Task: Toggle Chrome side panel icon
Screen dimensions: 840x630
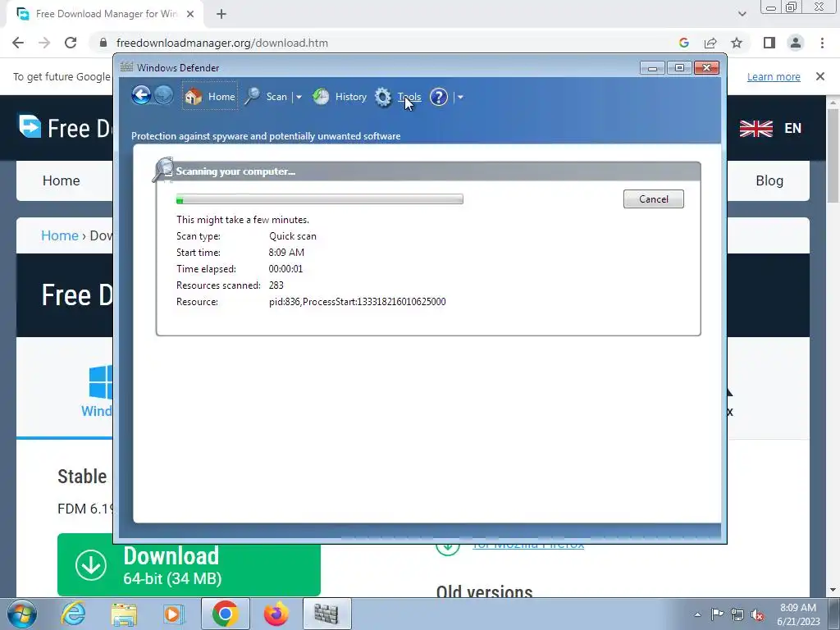Action: pyautogui.click(x=769, y=43)
